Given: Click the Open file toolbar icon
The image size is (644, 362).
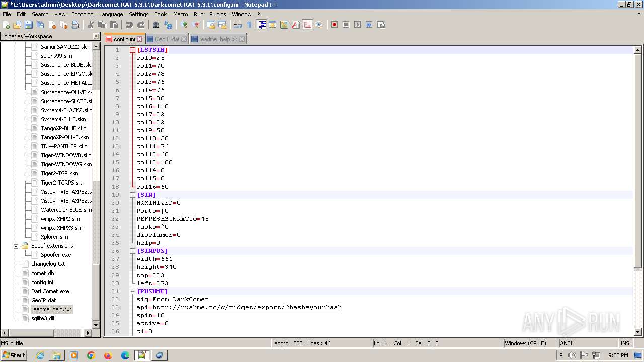Looking at the screenshot, I should coord(17,25).
